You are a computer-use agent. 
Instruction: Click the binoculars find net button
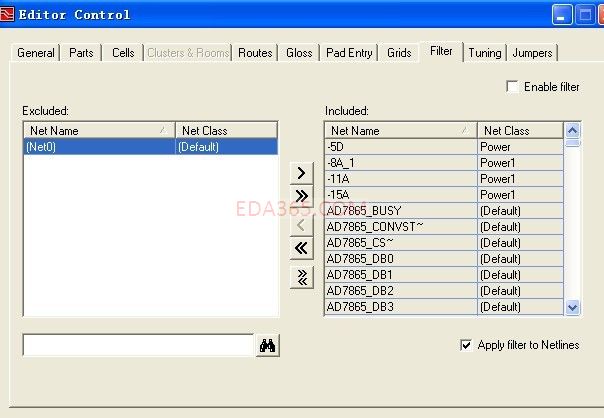tap(268, 345)
